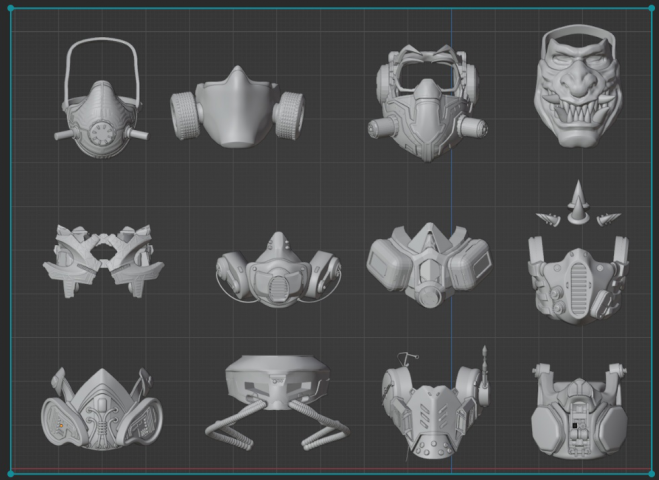Select the half mask with two knurled cylinder filters
This screenshot has height=480, width=659.
click(237, 107)
